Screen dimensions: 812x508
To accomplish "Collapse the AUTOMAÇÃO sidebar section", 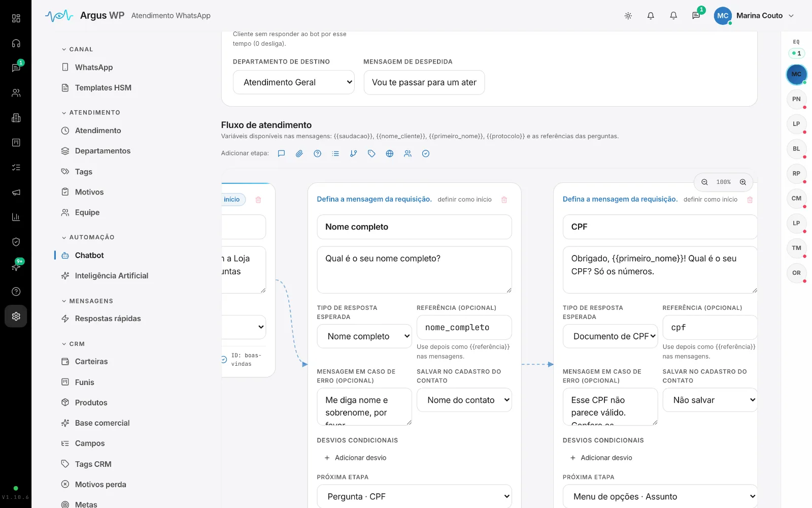I will [88, 237].
